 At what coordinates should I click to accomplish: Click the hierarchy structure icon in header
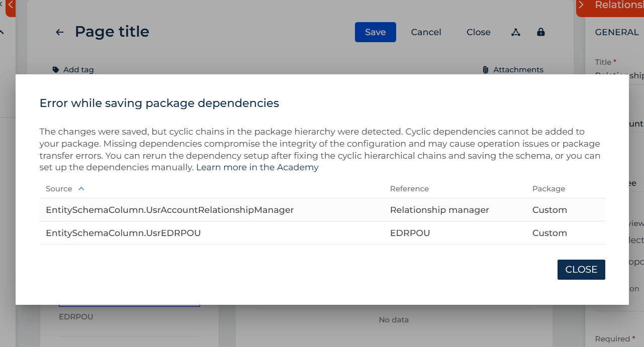pyautogui.click(x=515, y=32)
